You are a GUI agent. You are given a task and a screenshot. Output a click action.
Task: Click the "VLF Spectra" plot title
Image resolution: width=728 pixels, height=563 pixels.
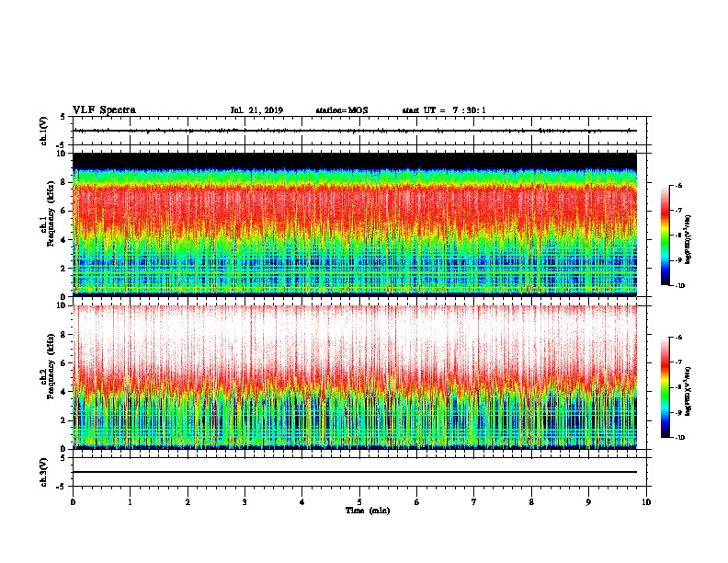pyautogui.click(x=104, y=110)
